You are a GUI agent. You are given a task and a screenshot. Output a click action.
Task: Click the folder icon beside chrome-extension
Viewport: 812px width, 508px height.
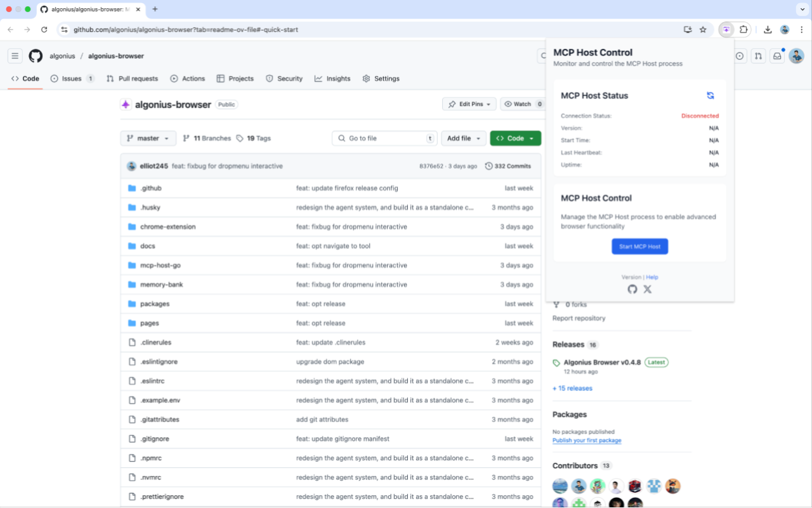point(132,227)
